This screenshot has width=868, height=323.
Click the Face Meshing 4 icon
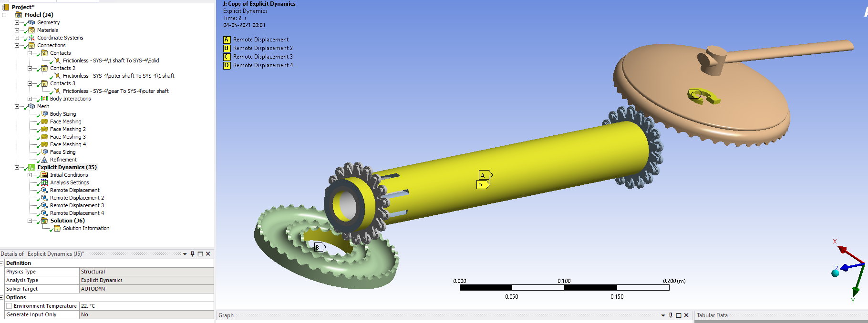[x=44, y=144]
